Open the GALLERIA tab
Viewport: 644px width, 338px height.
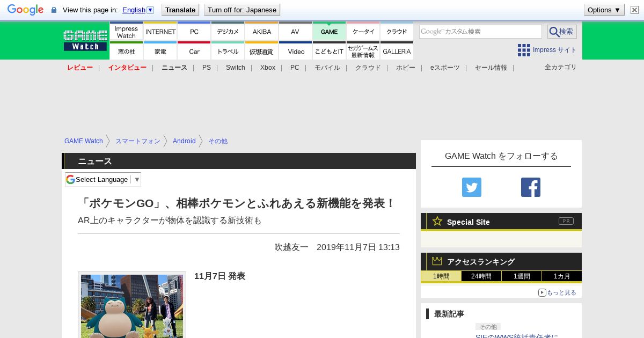[x=397, y=51]
